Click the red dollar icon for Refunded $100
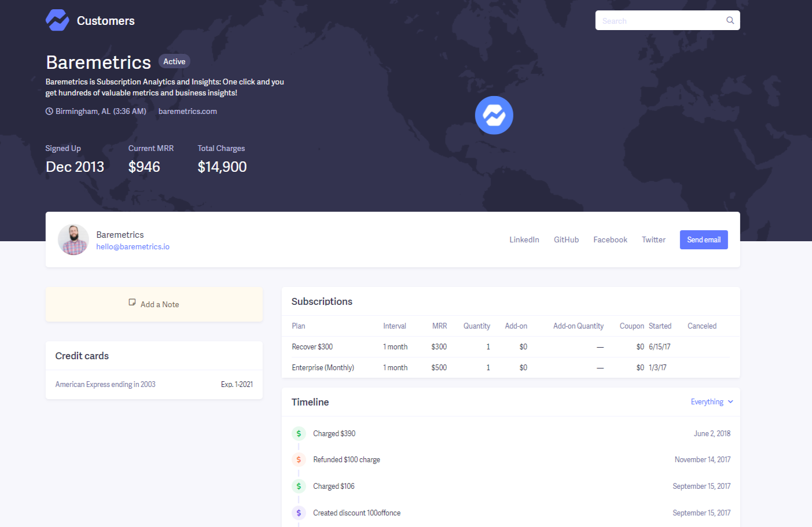The height and width of the screenshot is (527, 812). pos(299,459)
